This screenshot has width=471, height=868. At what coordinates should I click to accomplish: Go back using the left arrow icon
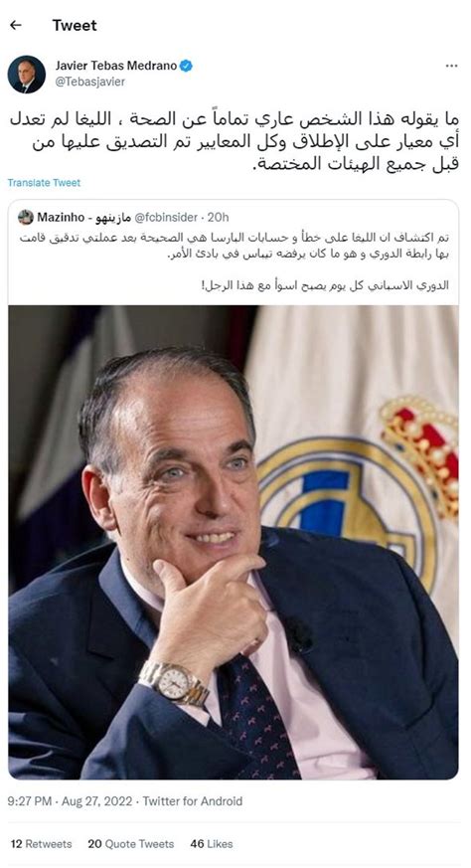pos(16,25)
